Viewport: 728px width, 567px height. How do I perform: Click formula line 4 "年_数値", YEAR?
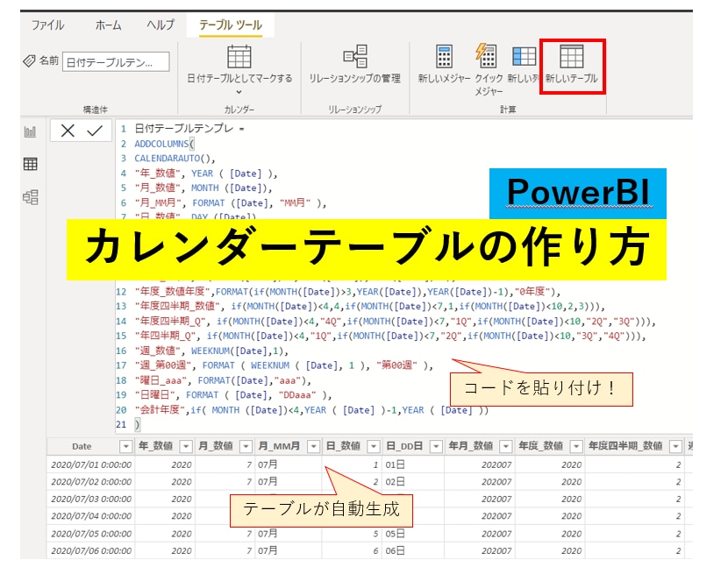tap(205, 174)
